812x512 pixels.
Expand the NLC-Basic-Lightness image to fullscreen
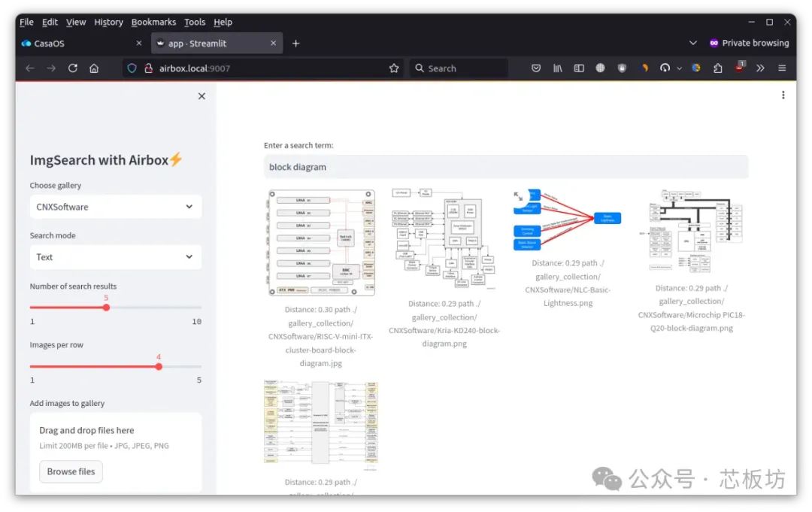519,196
